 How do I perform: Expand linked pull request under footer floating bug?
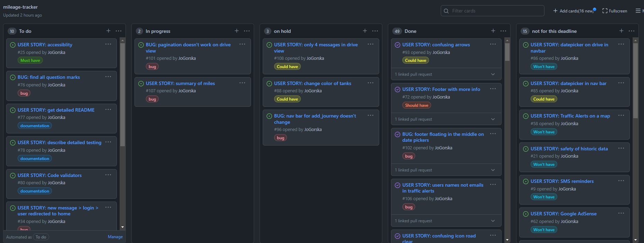pos(446,170)
